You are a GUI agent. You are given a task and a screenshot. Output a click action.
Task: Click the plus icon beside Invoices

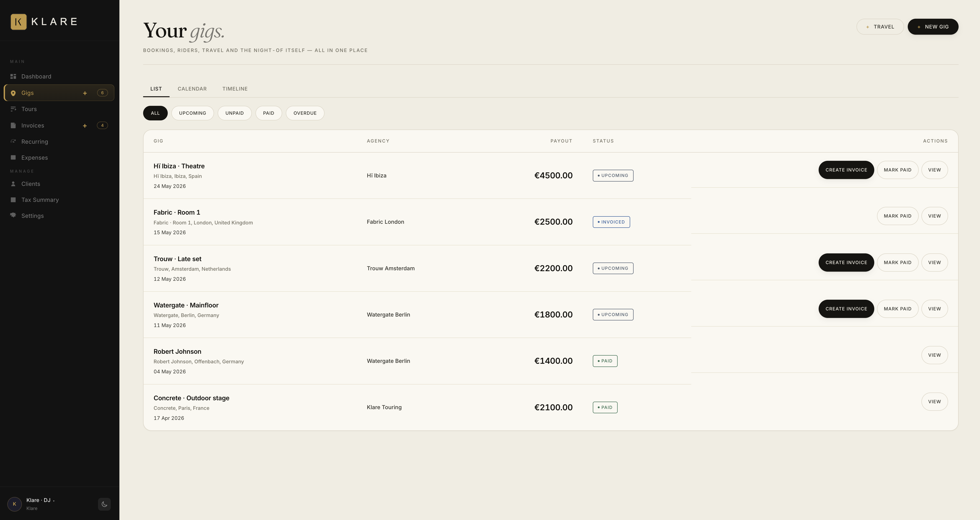pyautogui.click(x=85, y=126)
